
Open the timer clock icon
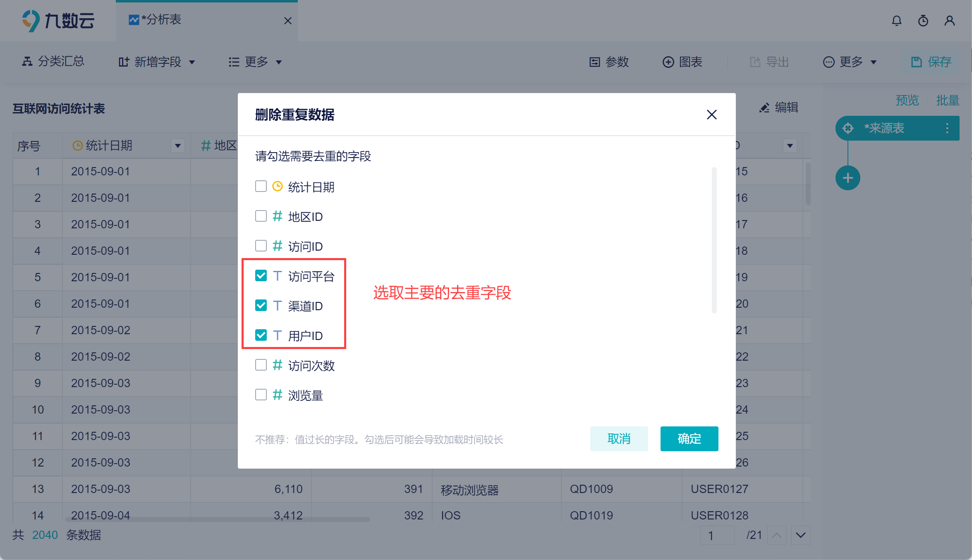click(x=923, y=21)
